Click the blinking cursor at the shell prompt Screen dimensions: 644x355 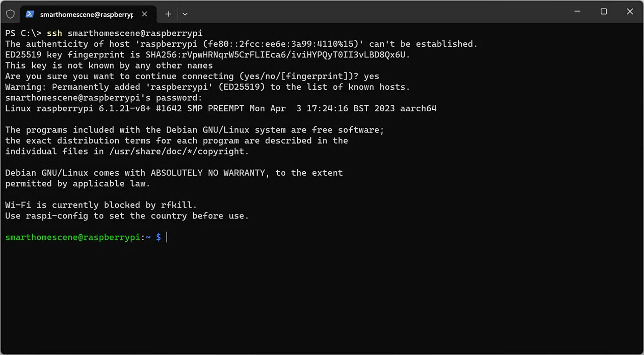tap(166, 237)
